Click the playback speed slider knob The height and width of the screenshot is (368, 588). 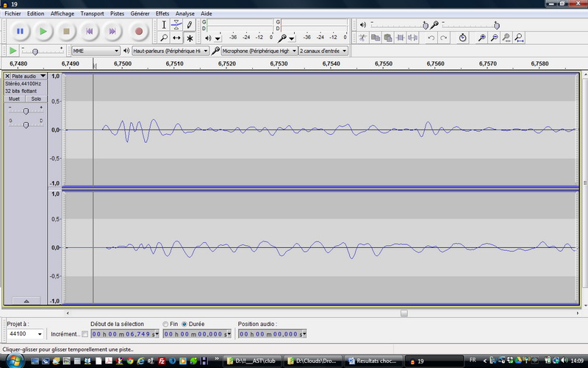click(35, 52)
